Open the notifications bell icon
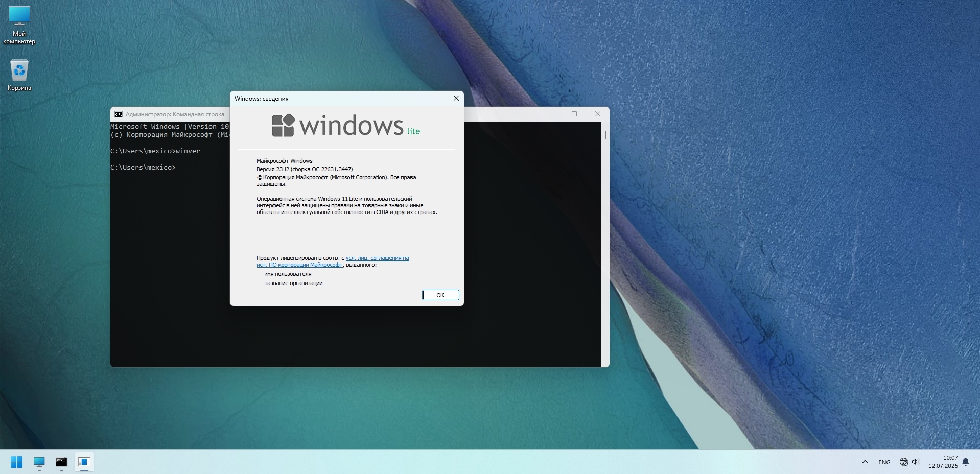The width and height of the screenshot is (980, 474). [x=966, y=462]
